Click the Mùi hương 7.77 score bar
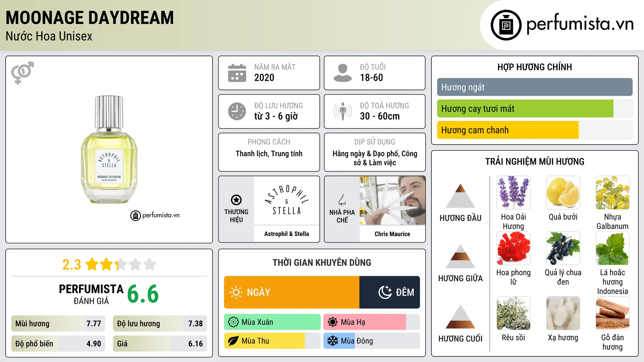The image size is (644, 362). (58, 324)
